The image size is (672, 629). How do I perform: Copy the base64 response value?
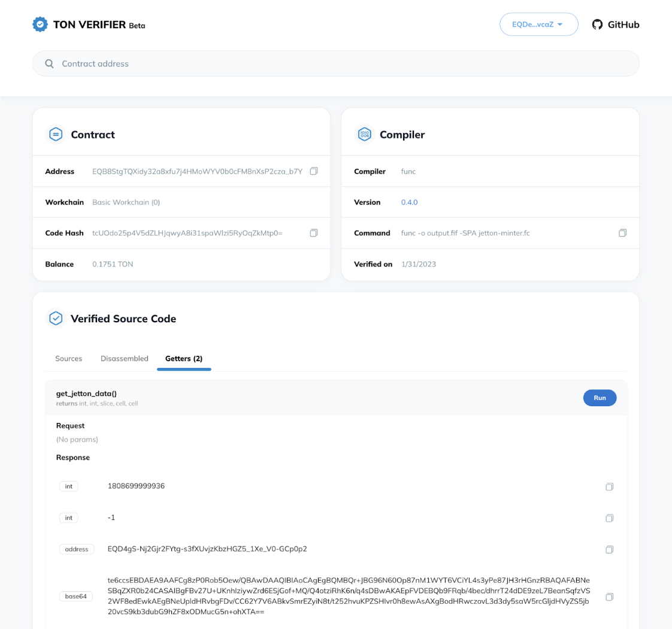pos(610,597)
